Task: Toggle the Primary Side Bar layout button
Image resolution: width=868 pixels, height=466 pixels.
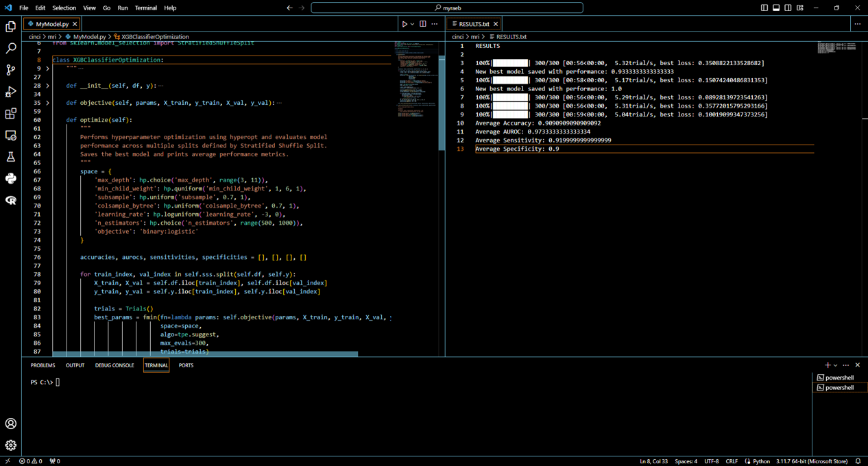Action: 764,8
